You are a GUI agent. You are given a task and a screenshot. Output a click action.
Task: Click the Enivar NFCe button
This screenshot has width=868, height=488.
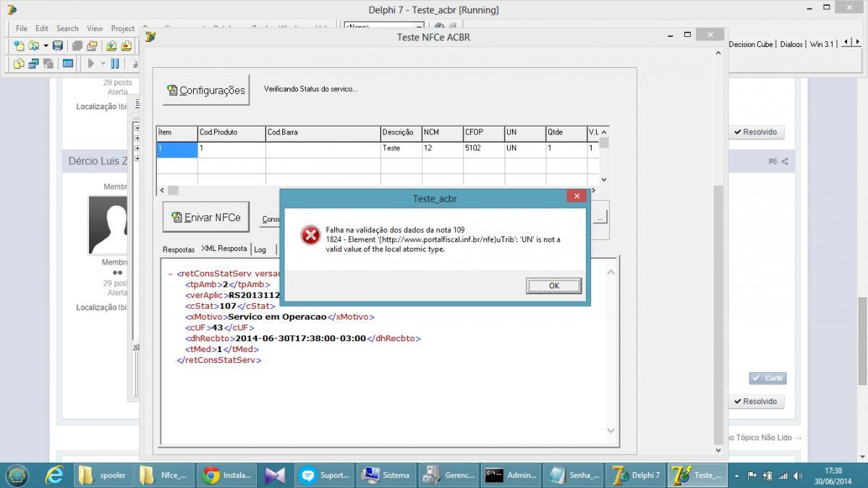[206, 217]
